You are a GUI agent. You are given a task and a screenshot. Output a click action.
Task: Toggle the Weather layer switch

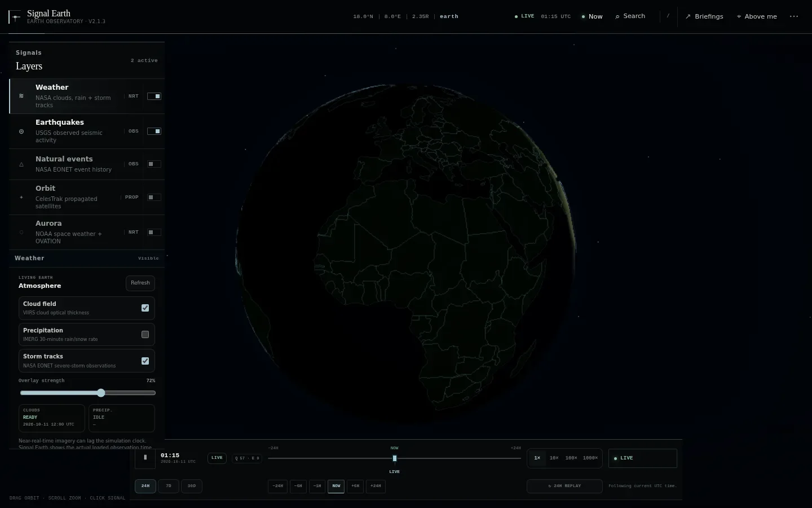154,96
